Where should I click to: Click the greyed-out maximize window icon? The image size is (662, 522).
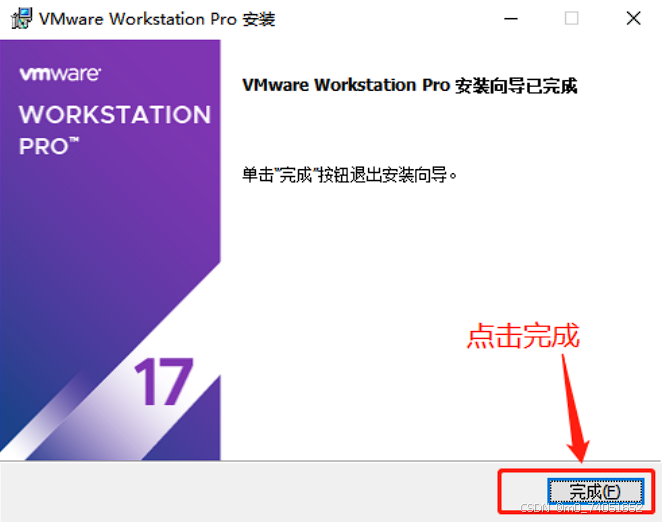click(572, 19)
